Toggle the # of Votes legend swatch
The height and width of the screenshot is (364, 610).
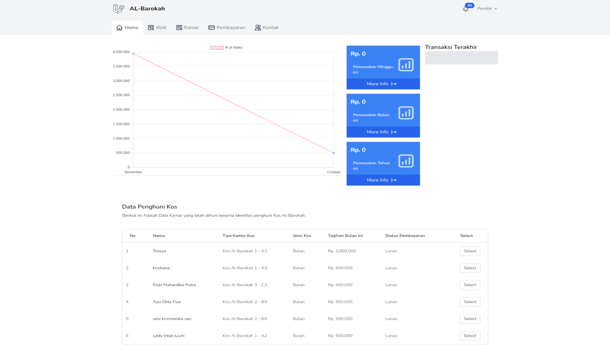pos(217,48)
